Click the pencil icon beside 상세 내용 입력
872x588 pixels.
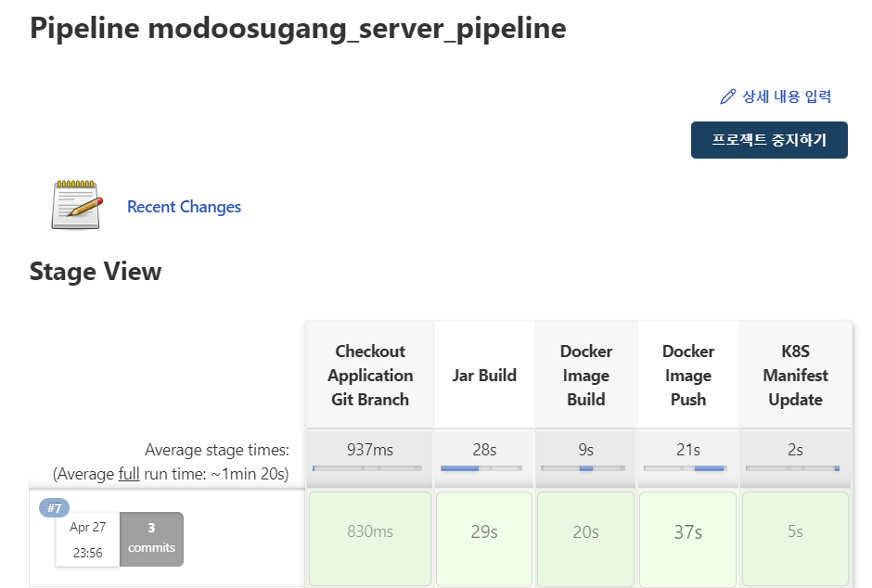728,96
